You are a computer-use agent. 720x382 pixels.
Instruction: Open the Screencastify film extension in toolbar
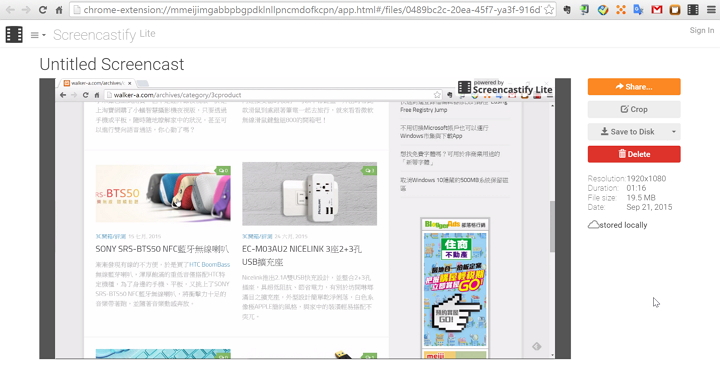[x=693, y=10]
